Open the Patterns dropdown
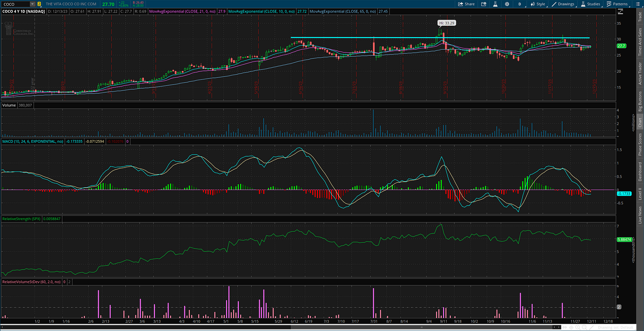Screen dimensions: 644x331 click(617, 4)
